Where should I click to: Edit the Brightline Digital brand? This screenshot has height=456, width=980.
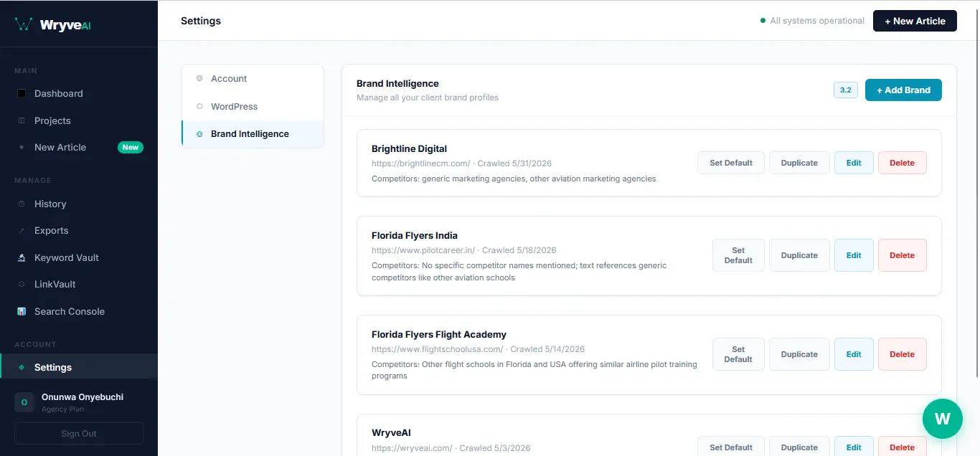point(854,163)
